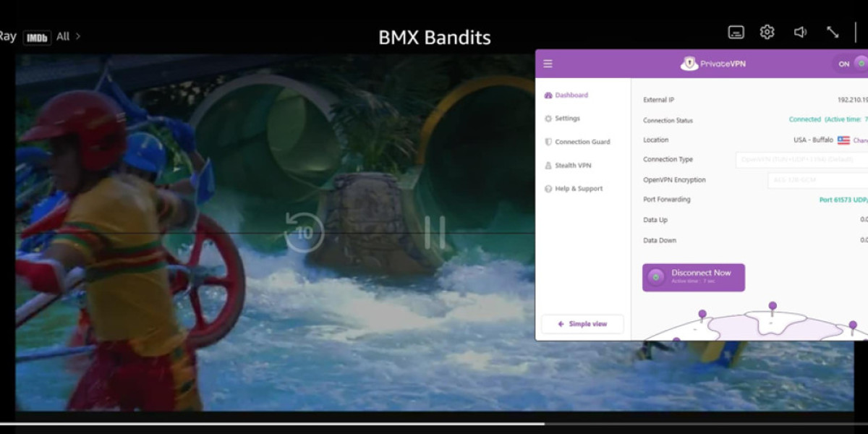
Task: Click the Disconnect Now button
Action: point(693,277)
